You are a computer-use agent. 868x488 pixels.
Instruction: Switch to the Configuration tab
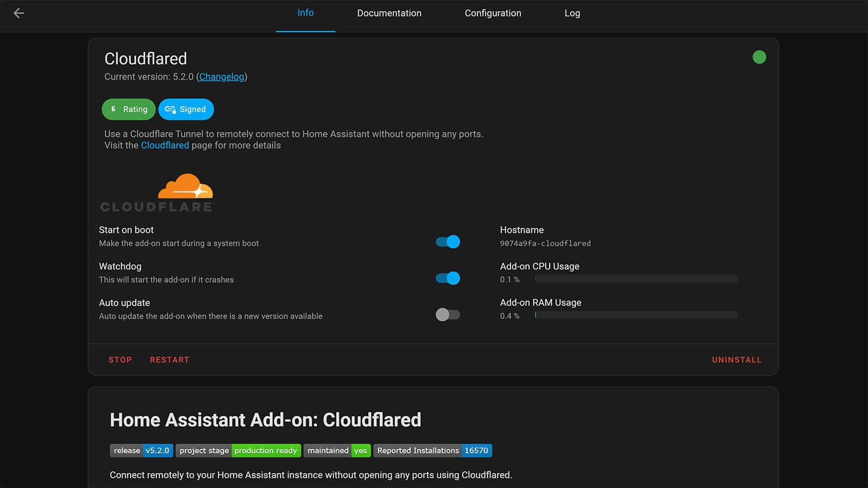pos(492,13)
